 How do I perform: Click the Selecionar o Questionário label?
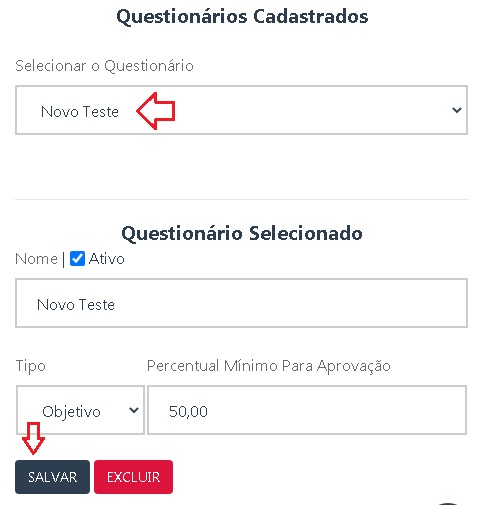[x=104, y=66]
